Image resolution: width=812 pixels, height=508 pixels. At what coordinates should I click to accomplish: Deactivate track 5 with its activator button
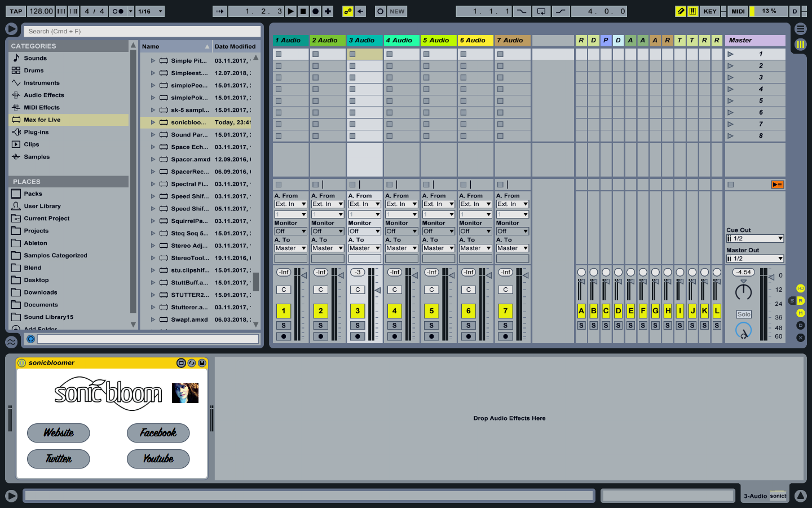[431, 311]
